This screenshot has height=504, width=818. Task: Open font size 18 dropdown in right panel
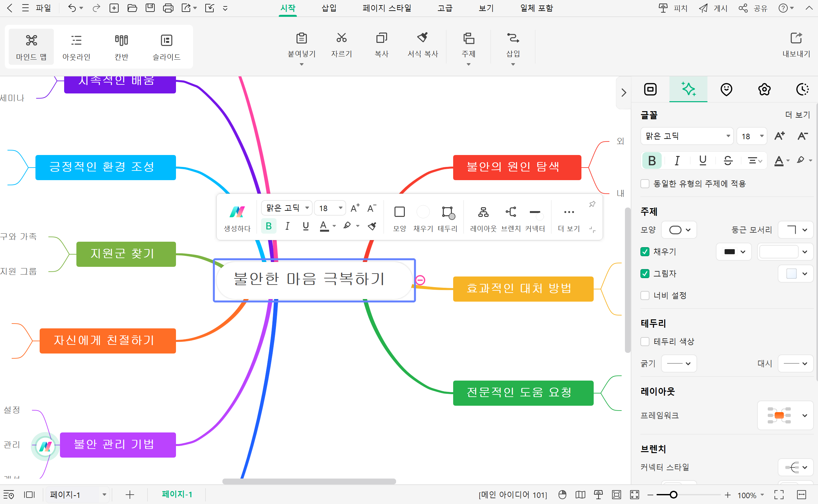tap(752, 136)
